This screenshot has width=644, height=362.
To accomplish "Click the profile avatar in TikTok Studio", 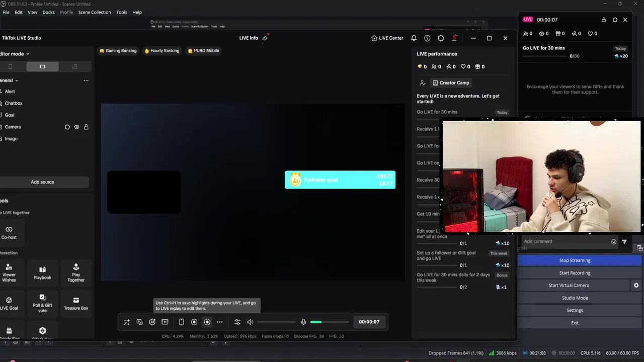I will [454, 38].
